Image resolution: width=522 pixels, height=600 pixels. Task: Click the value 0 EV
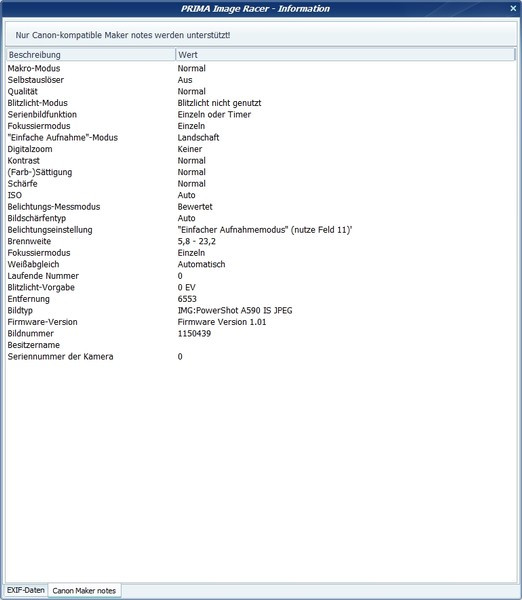point(186,287)
